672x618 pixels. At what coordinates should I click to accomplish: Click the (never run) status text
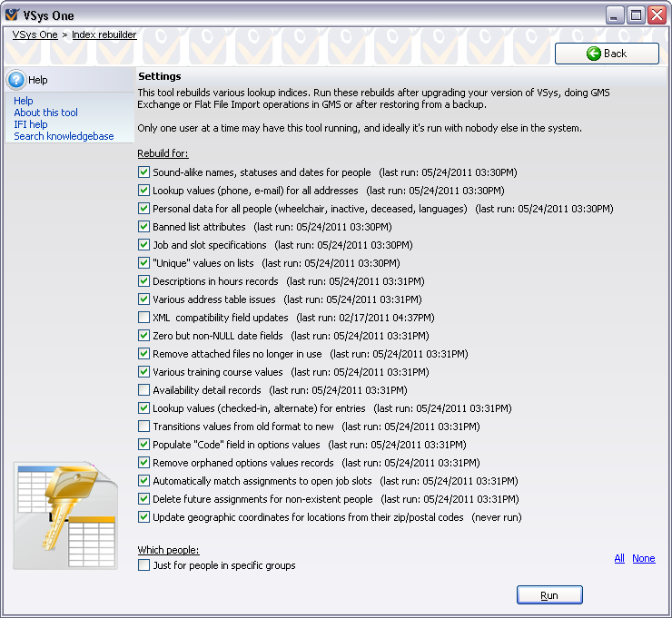coord(497,517)
